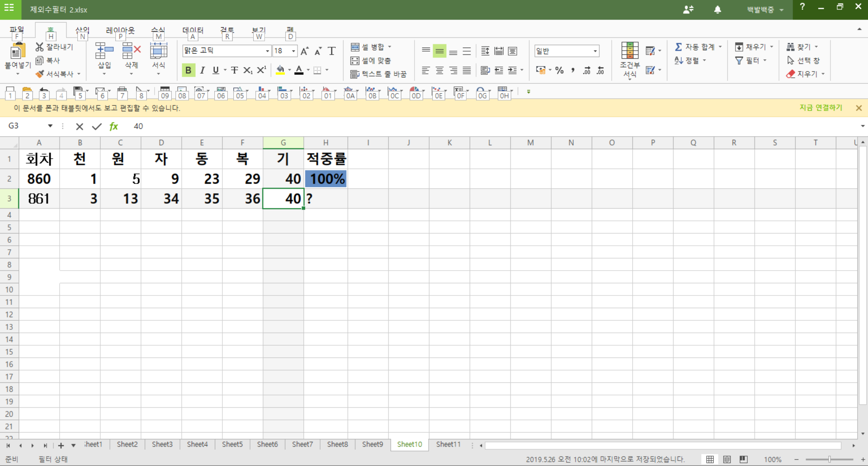Click the strikethrough text icon
This screenshot has width=868, height=466.
pos(234,70)
